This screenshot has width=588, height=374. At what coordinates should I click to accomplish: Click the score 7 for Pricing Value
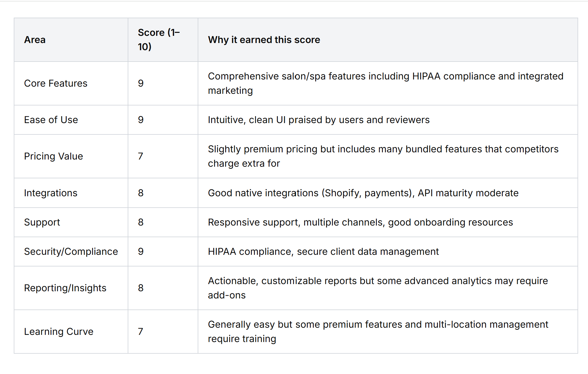tap(141, 156)
